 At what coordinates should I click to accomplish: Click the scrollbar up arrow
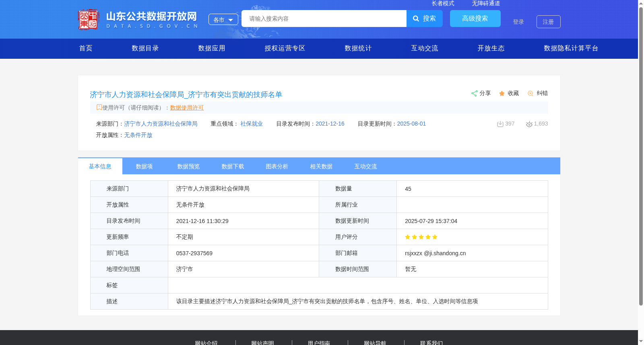click(641, 3)
